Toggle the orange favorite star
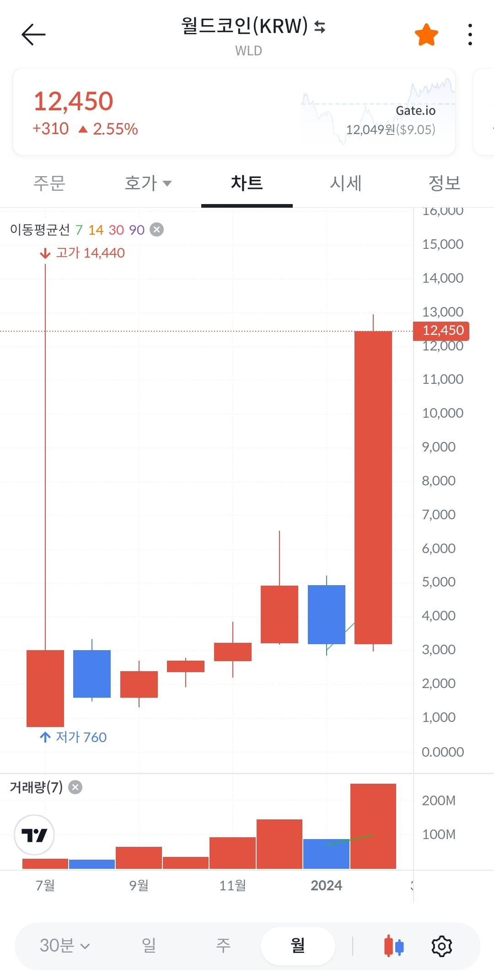The width and height of the screenshot is (494, 980). pyautogui.click(x=426, y=35)
